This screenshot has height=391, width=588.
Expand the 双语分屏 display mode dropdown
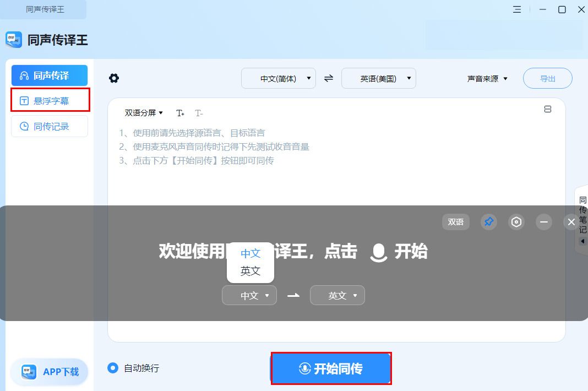pos(144,112)
